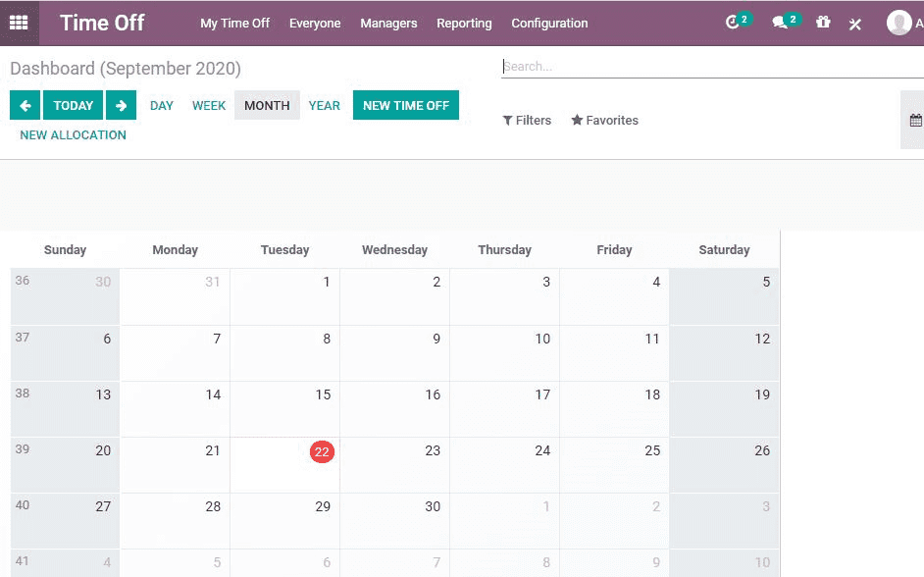Open the Everyone menu

click(x=315, y=23)
